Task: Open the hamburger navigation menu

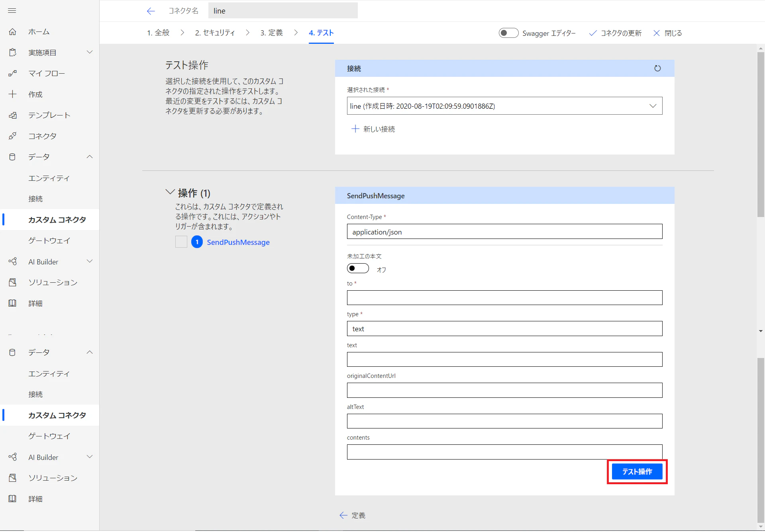Action: [x=12, y=10]
